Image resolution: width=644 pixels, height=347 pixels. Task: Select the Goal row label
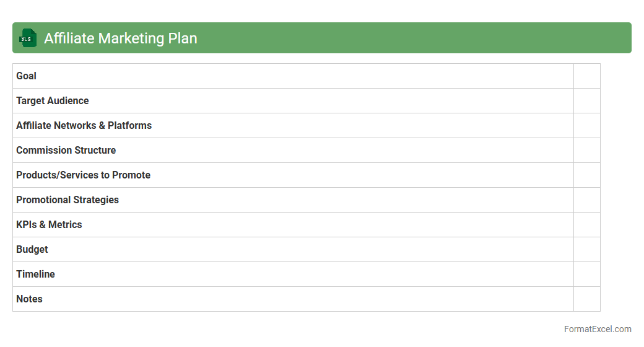27,76
